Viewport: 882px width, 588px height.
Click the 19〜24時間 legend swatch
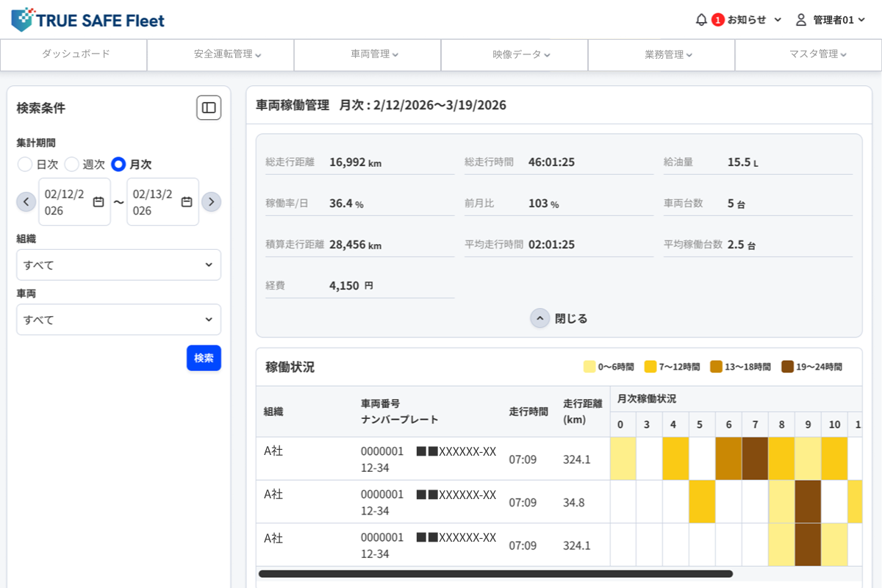(x=788, y=367)
